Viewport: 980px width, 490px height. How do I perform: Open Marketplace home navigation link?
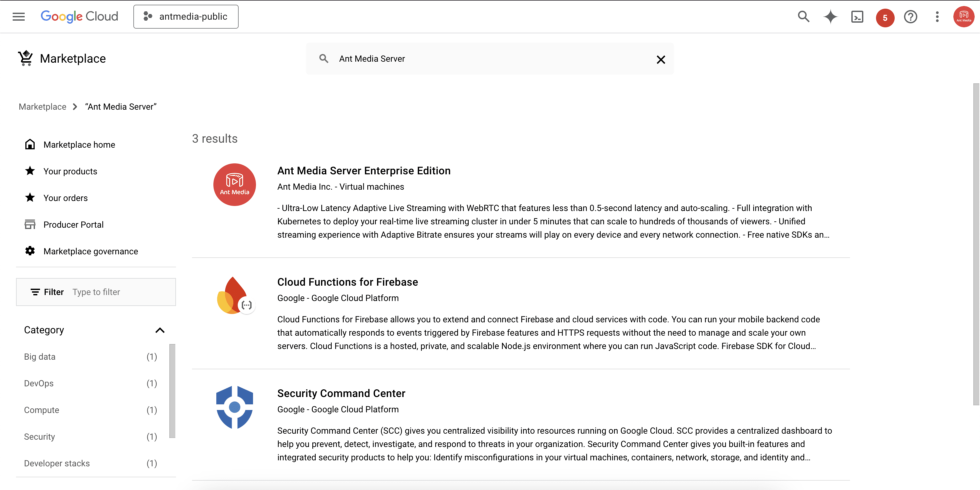coord(79,144)
